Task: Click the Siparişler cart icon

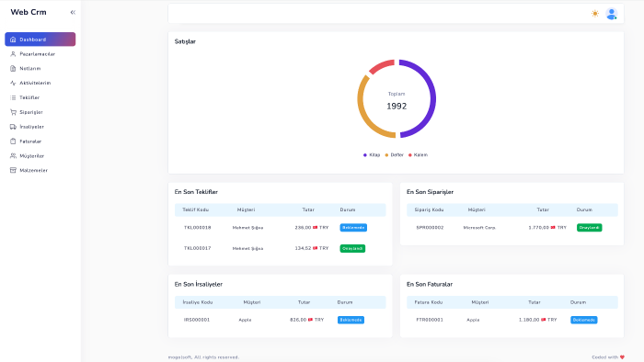Action: (13, 112)
